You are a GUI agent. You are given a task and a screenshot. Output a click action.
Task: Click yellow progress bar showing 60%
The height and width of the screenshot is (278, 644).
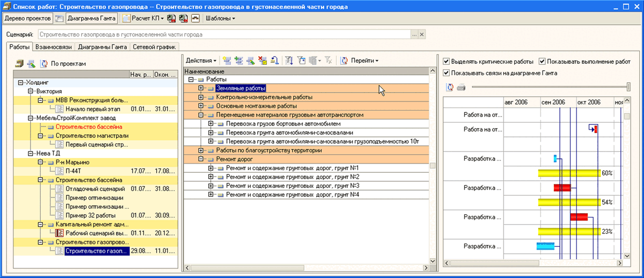click(569, 173)
